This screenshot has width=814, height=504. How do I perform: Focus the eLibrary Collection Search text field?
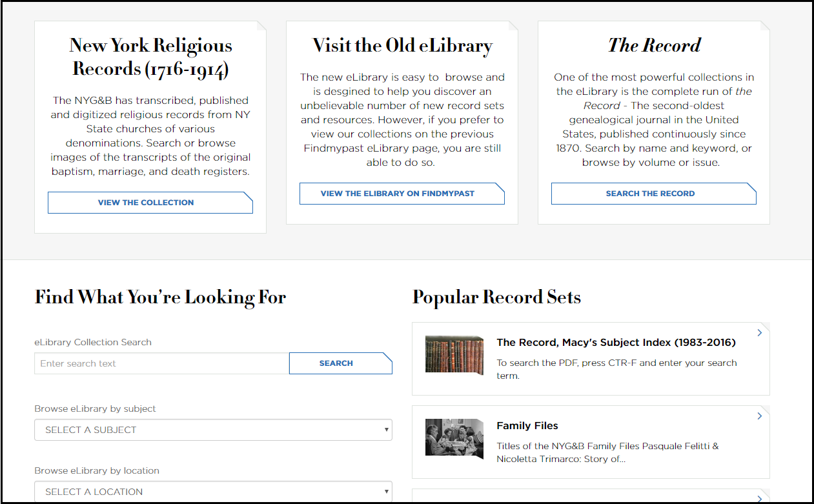pyautogui.click(x=161, y=363)
